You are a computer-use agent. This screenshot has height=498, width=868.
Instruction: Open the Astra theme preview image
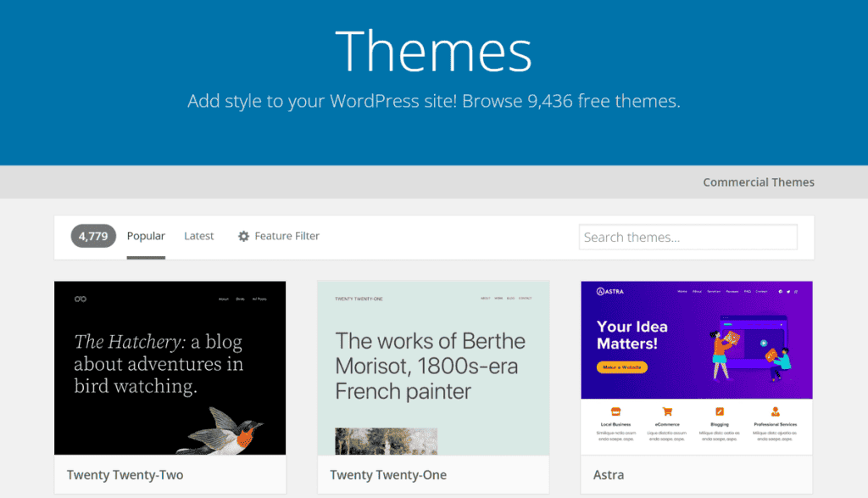point(697,368)
